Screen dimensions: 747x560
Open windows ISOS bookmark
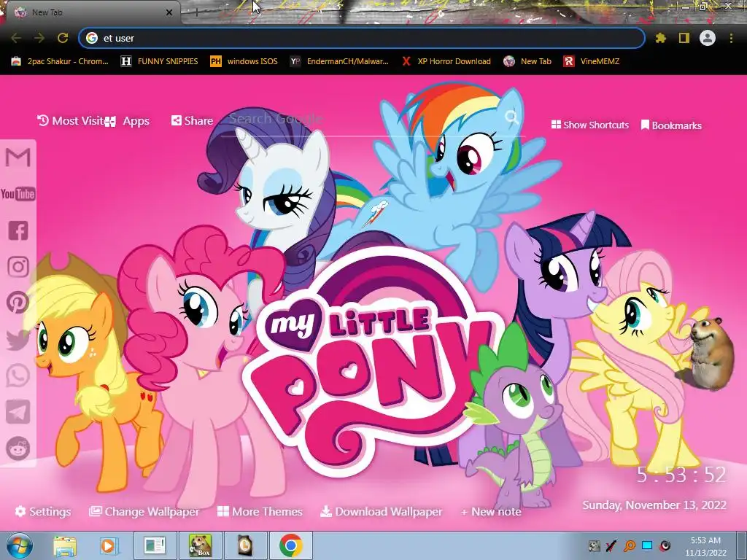(x=244, y=61)
